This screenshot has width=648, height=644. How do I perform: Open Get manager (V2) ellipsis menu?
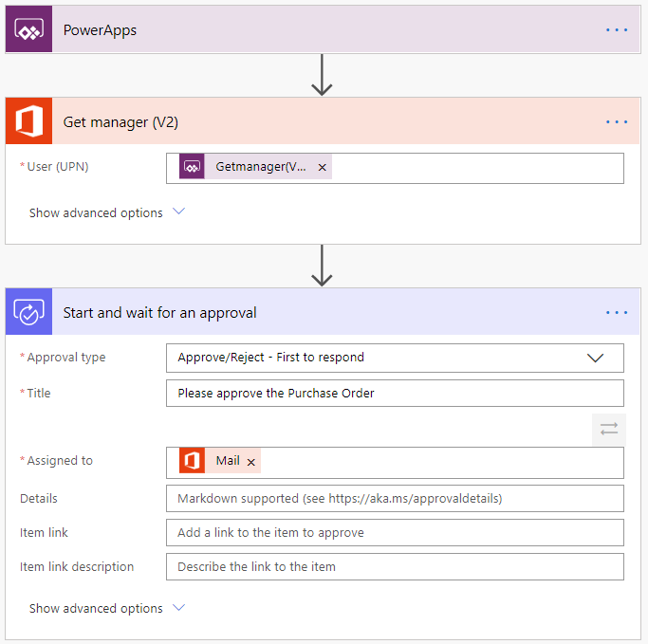617,121
